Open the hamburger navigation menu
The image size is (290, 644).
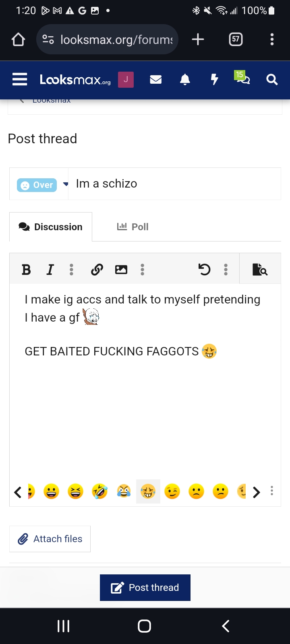point(19,79)
